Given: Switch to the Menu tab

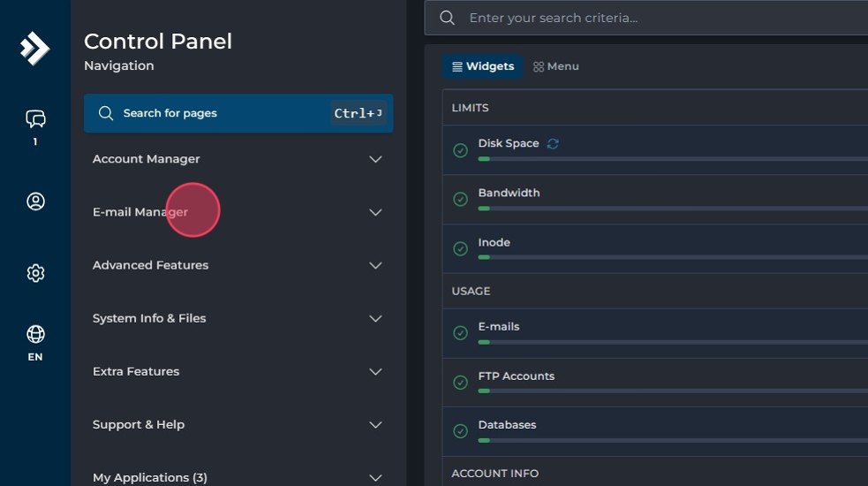Looking at the screenshot, I should 556,66.
